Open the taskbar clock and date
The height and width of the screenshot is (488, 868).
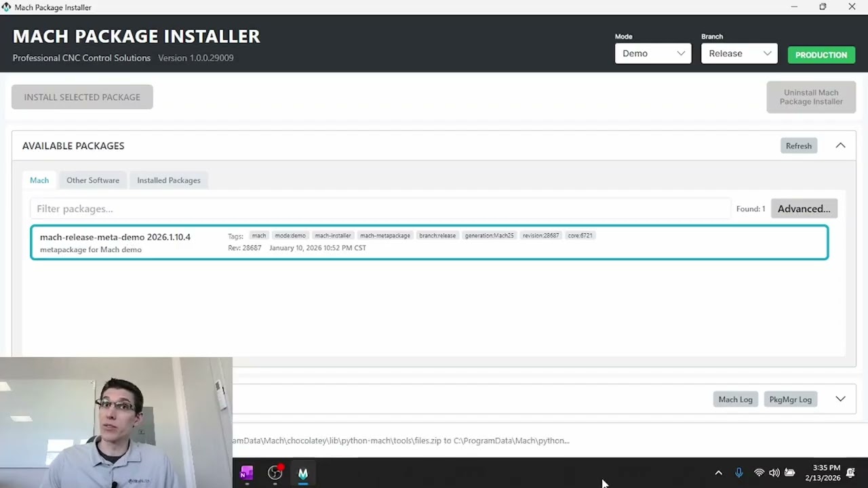pyautogui.click(x=823, y=473)
